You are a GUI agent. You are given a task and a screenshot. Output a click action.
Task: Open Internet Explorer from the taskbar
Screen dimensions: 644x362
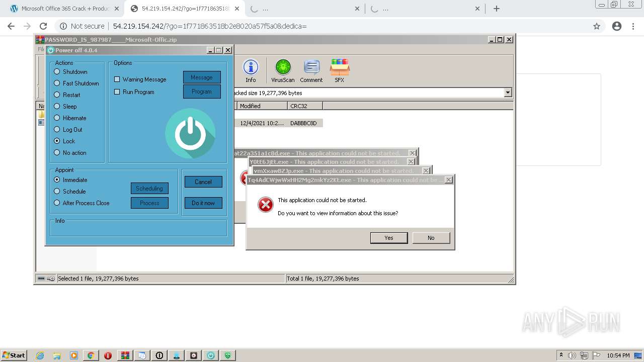coord(40,355)
